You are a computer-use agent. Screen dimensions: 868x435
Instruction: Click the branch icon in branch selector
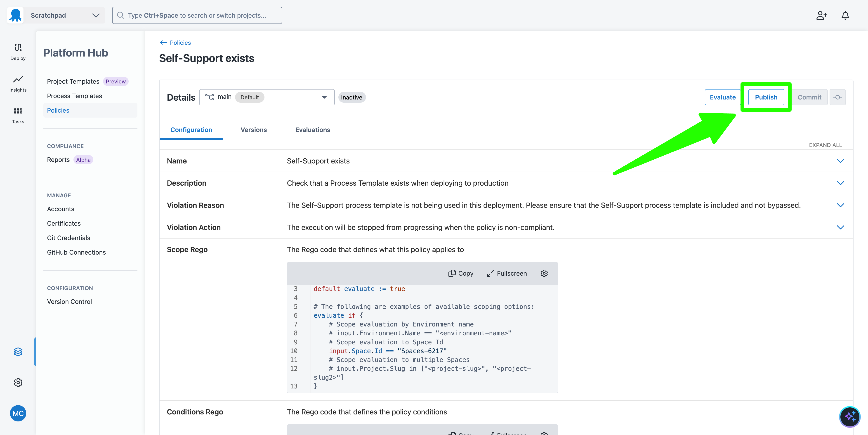(x=210, y=97)
